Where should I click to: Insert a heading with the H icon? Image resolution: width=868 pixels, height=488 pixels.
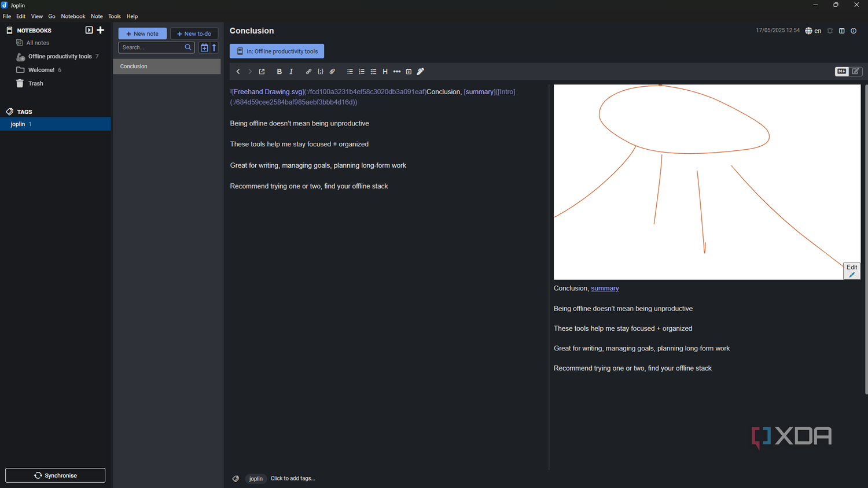[385, 72]
